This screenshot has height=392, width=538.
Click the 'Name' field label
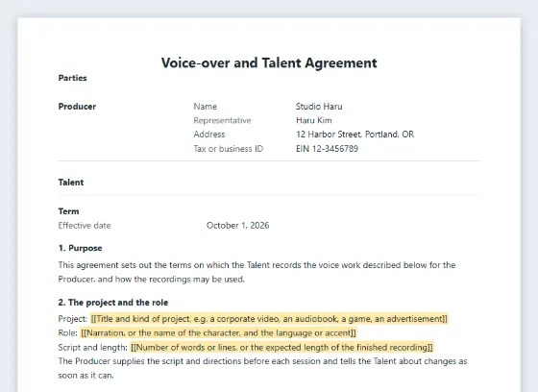206,107
